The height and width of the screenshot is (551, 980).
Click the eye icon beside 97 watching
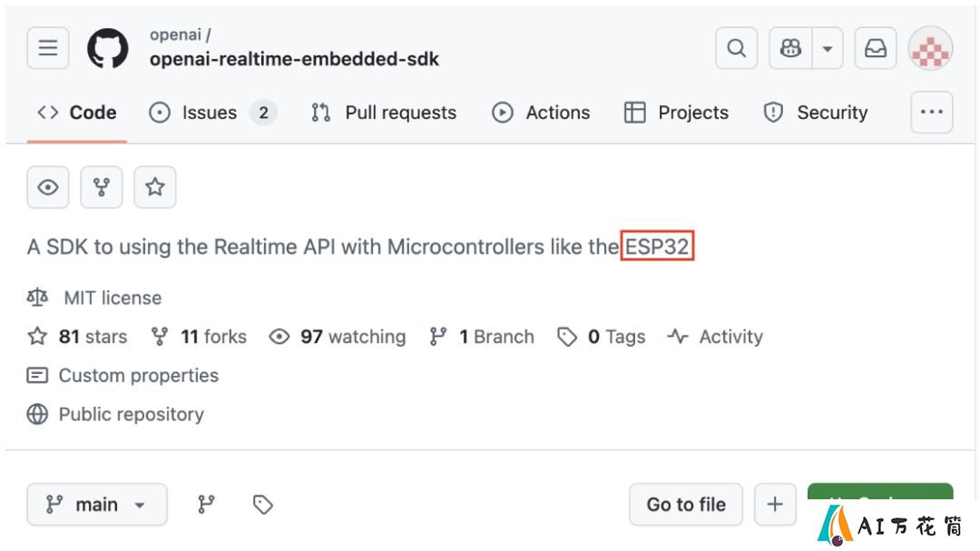click(x=279, y=337)
